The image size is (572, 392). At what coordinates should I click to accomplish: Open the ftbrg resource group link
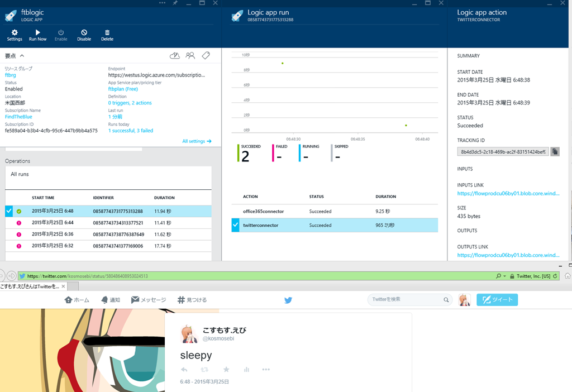10,75
